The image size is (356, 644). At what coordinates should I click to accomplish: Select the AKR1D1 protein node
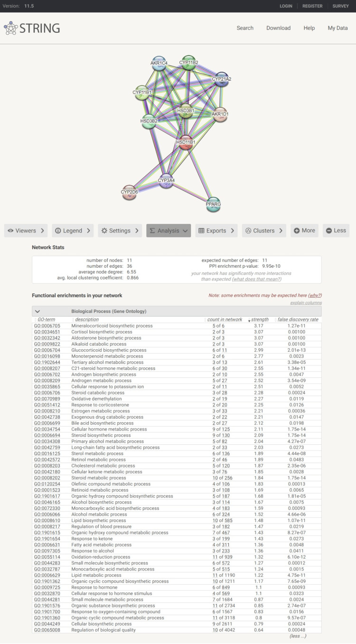tap(220, 115)
